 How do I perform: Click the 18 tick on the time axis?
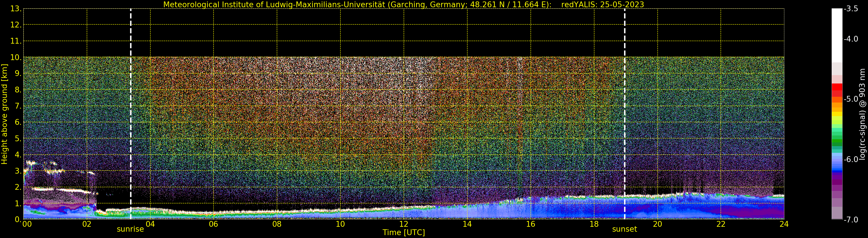tap(594, 224)
